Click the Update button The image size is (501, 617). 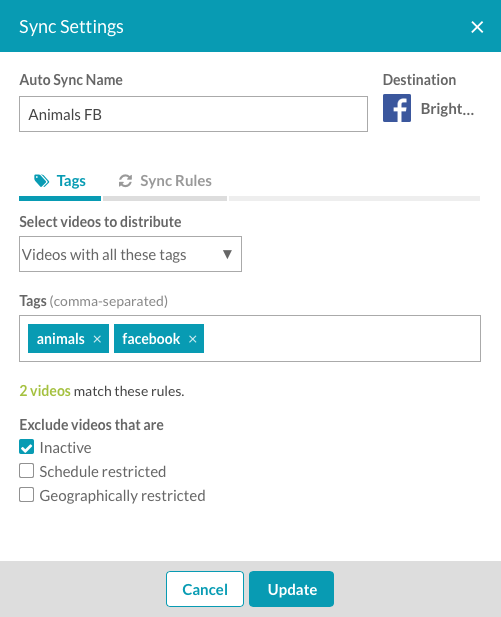(x=292, y=589)
